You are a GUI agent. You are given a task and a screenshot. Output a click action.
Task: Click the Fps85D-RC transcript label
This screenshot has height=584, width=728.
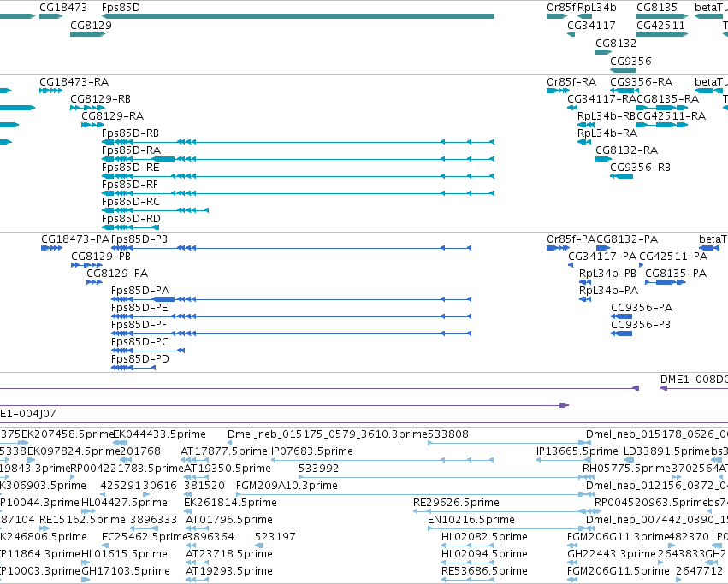click(131, 202)
